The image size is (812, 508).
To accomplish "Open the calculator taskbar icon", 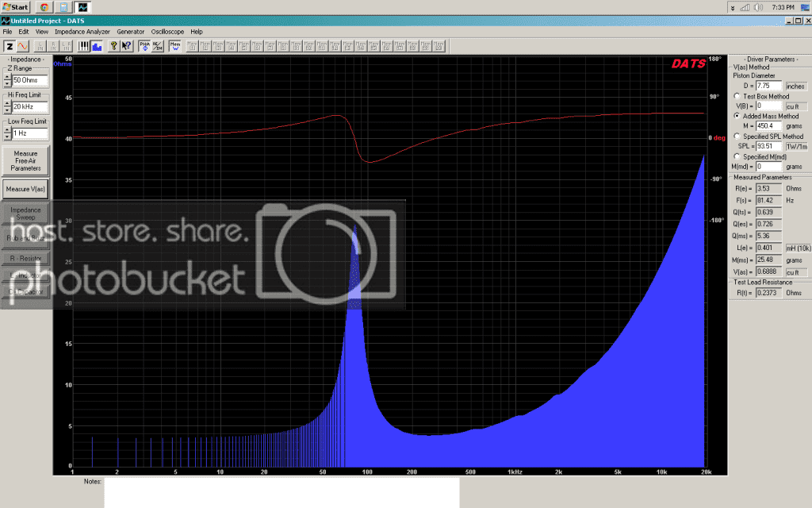I will [63, 7].
